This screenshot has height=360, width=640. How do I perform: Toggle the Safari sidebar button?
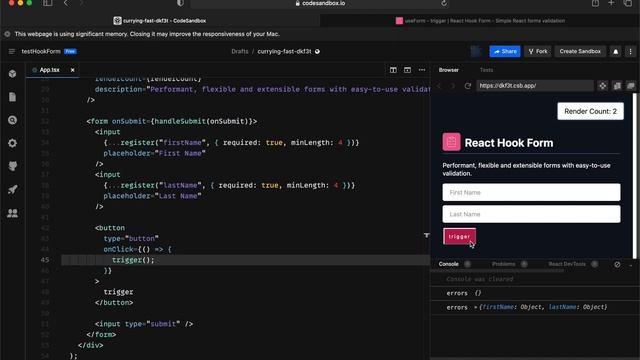coord(48,3)
